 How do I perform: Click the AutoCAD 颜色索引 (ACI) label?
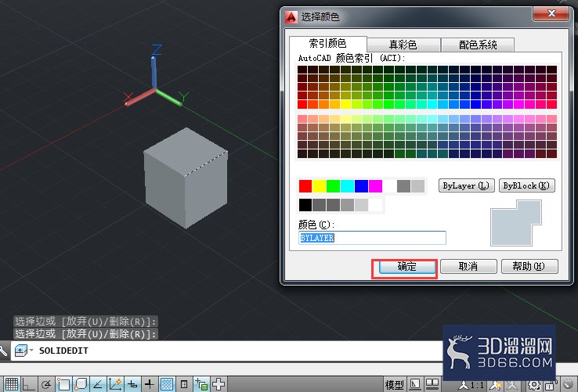coord(352,58)
